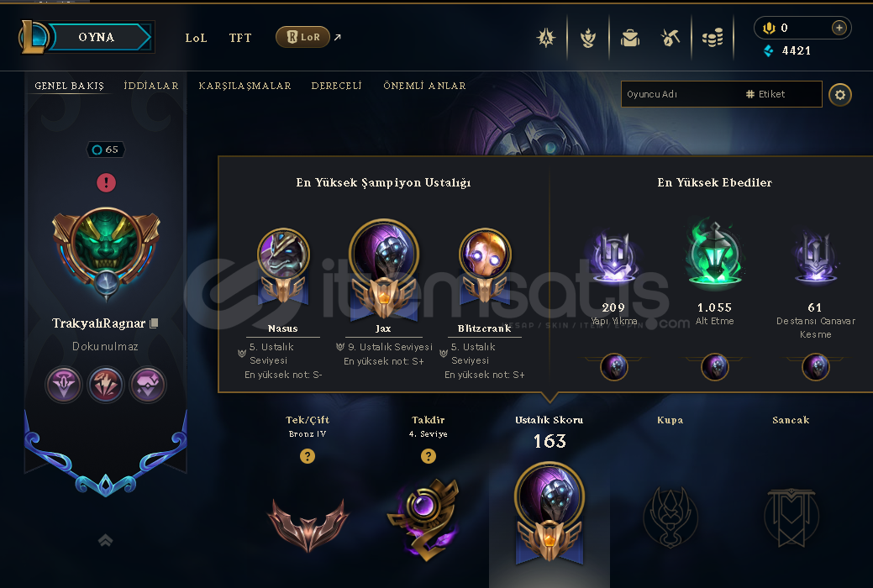The image size is (873, 588).
Task: Open the profile laurel icon in top bar
Action: pyautogui.click(x=588, y=39)
